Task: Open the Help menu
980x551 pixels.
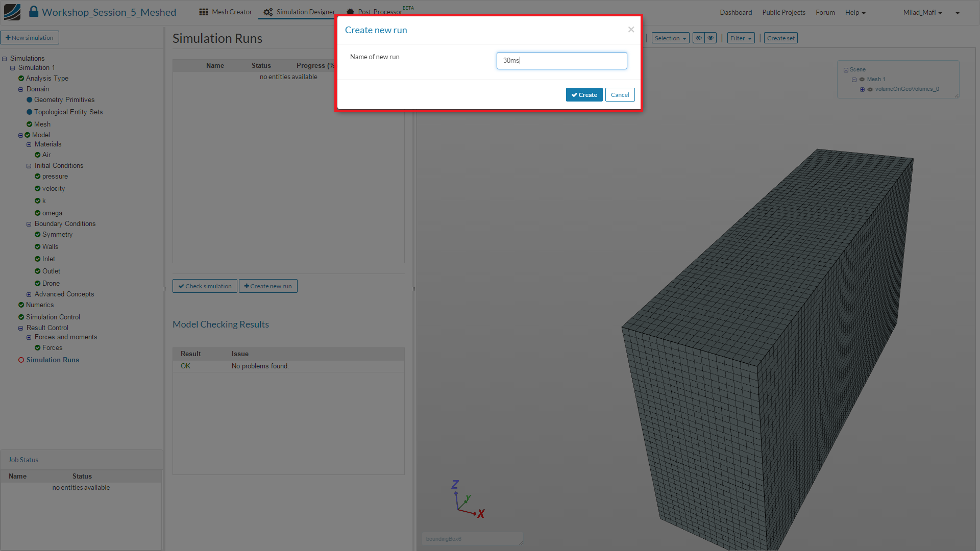Action: pos(855,12)
